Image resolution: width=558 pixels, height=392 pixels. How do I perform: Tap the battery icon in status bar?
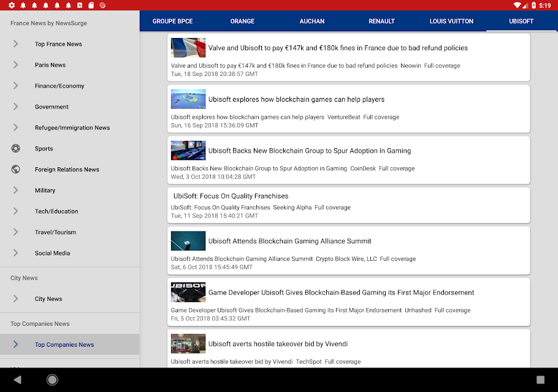click(533, 6)
